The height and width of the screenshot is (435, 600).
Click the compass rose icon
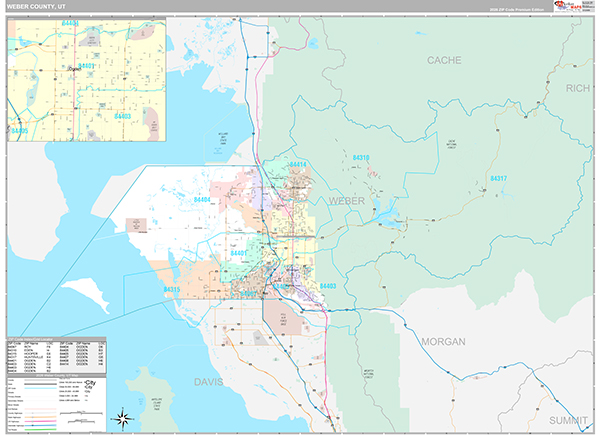(122, 418)
